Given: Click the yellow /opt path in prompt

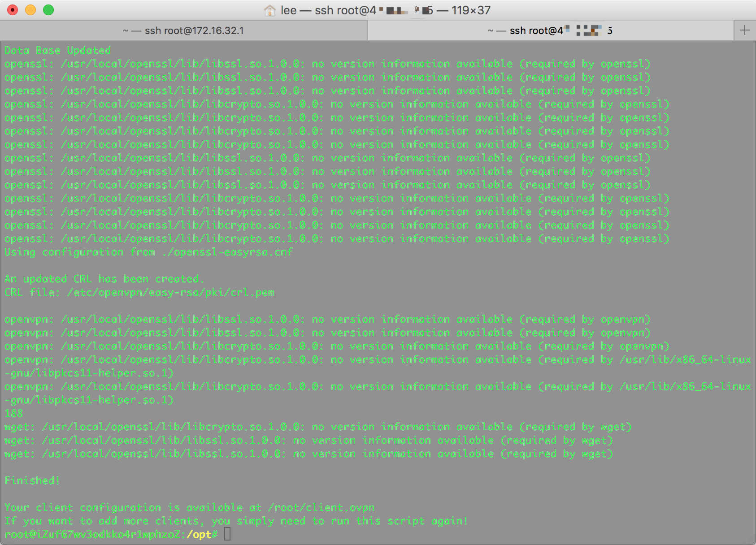Looking at the screenshot, I should tap(199, 534).
